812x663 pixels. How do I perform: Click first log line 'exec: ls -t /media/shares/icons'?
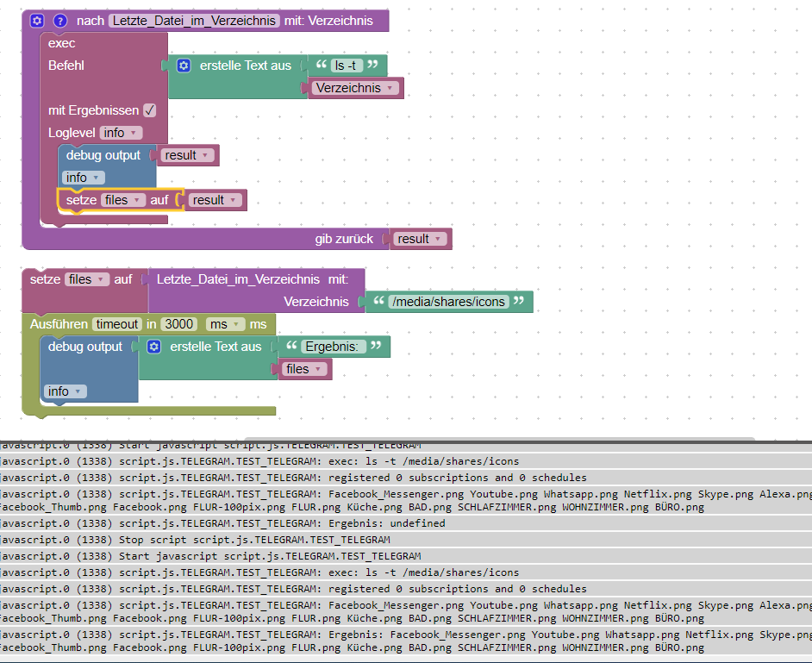pyautogui.click(x=406, y=461)
